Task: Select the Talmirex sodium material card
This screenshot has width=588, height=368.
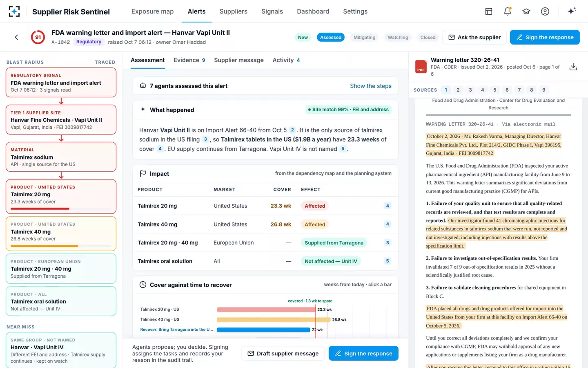Action: coord(61,157)
